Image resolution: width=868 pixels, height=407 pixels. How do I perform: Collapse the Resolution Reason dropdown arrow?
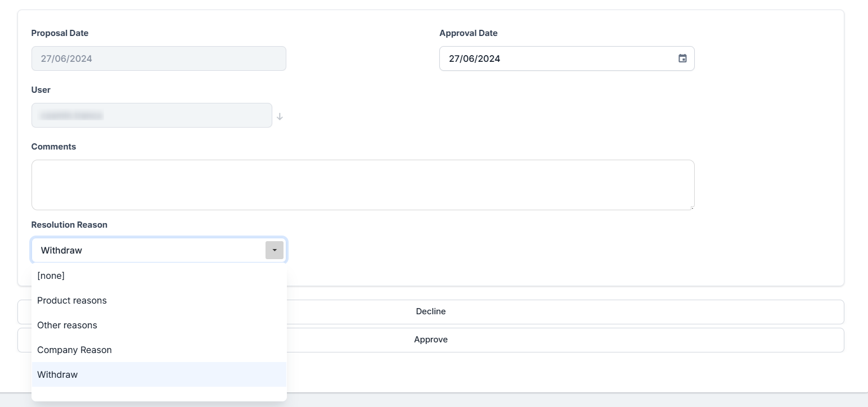275,250
